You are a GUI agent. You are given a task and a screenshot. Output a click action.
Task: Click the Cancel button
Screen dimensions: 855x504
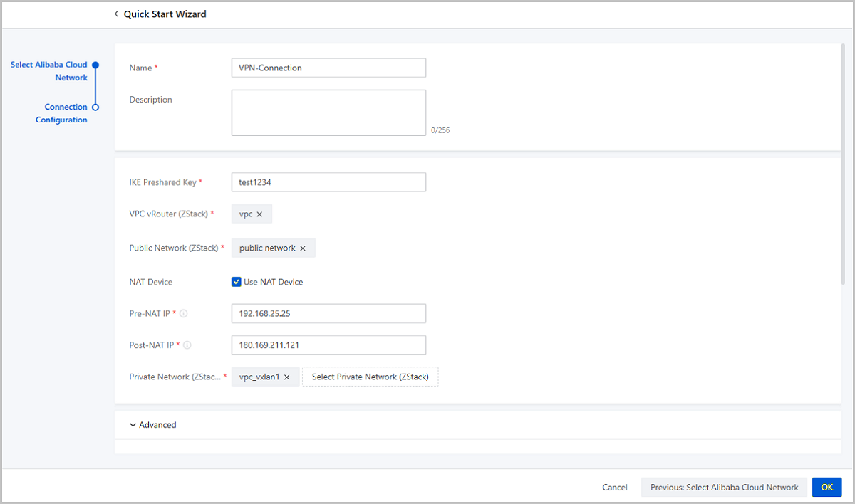(x=614, y=488)
